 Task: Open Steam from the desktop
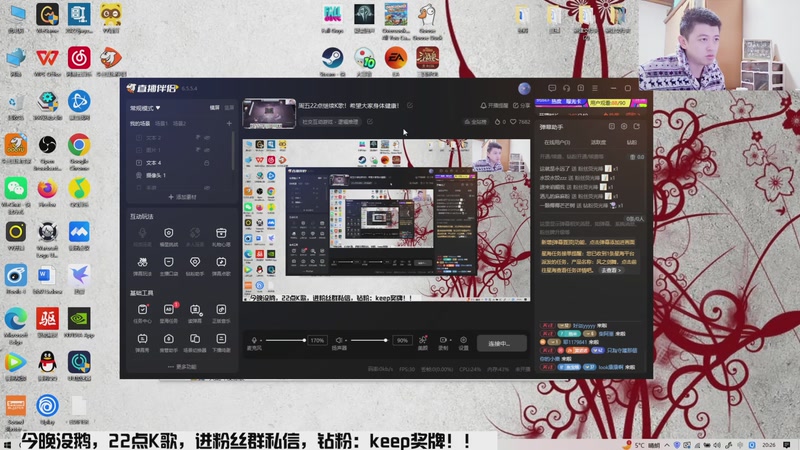pos(332,62)
